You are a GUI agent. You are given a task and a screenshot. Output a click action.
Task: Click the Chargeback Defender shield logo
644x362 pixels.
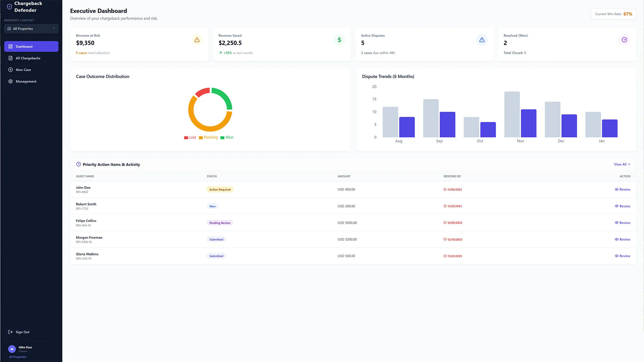[9, 7]
